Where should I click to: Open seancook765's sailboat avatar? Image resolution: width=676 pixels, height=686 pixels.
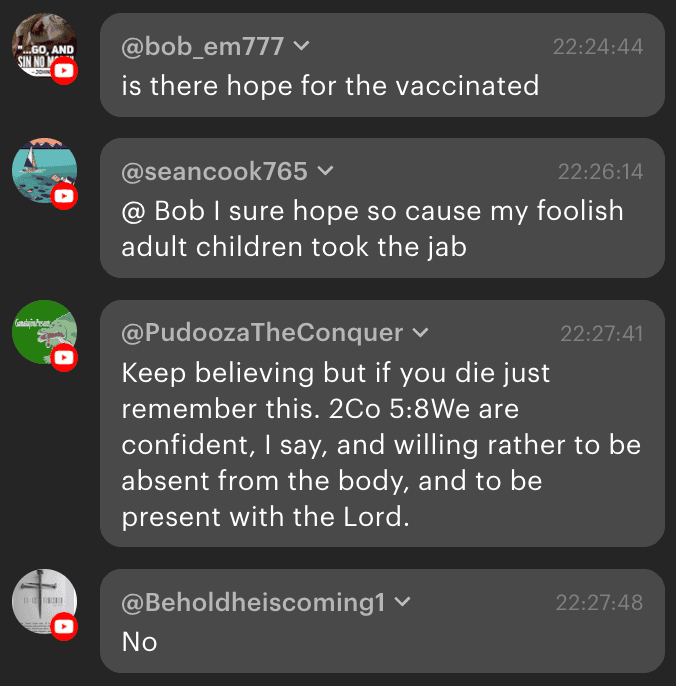(40, 168)
